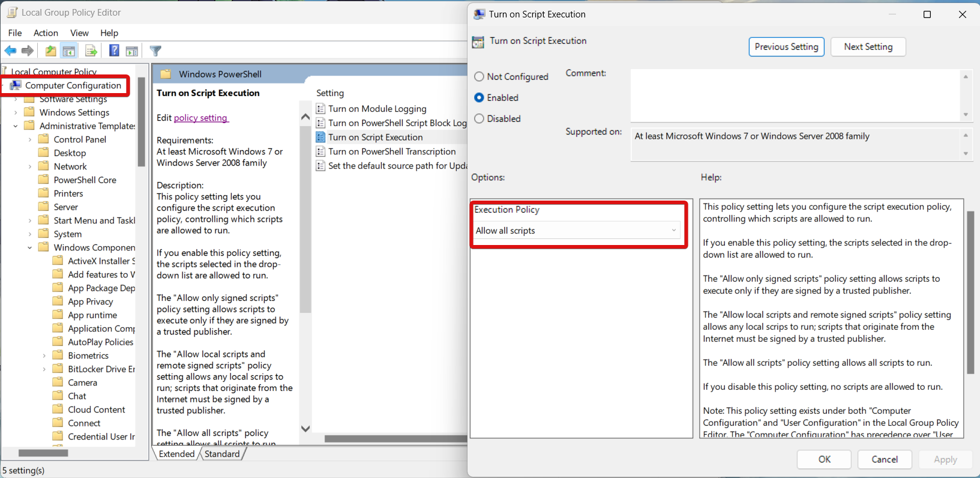Set the policy to Disabled
The image size is (980, 478).
[479, 119]
